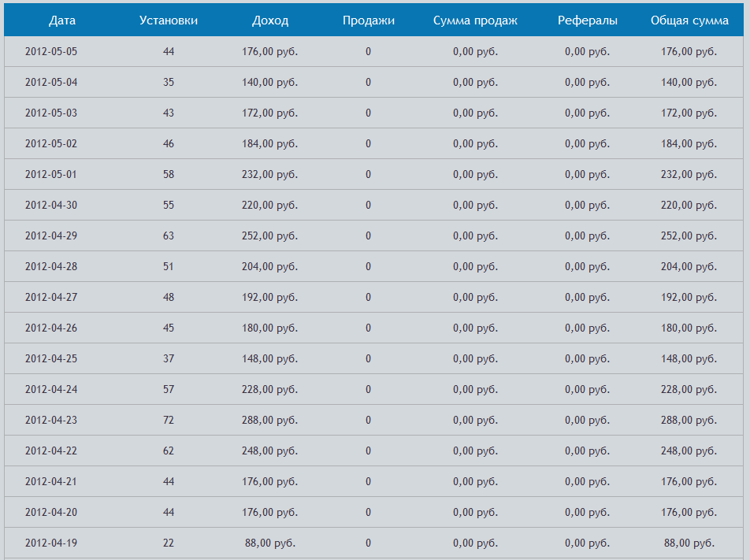Click the Общая сумма column header
The image size is (750, 560).
[x=689, y=20]
